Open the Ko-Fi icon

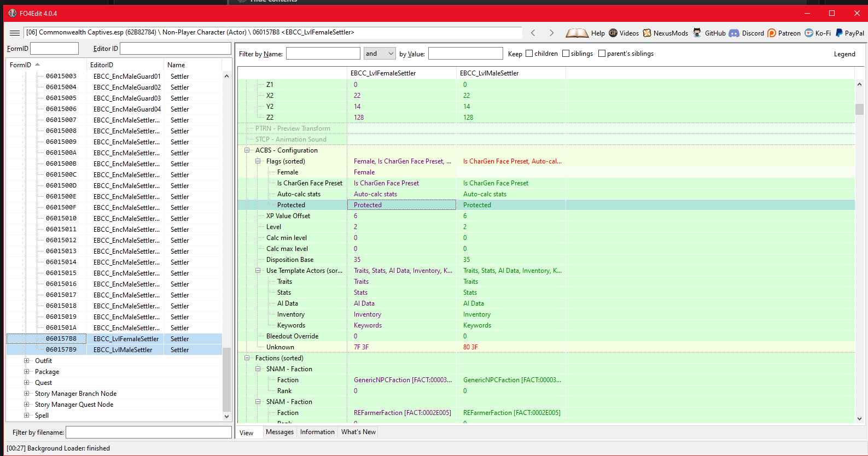809,33
